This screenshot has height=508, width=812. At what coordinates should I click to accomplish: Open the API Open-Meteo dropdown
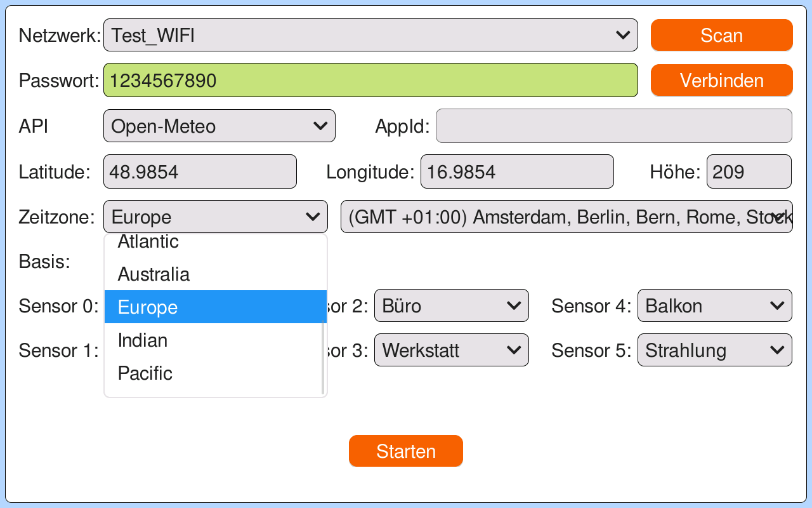pyautogui.click(x=219, y=126)
